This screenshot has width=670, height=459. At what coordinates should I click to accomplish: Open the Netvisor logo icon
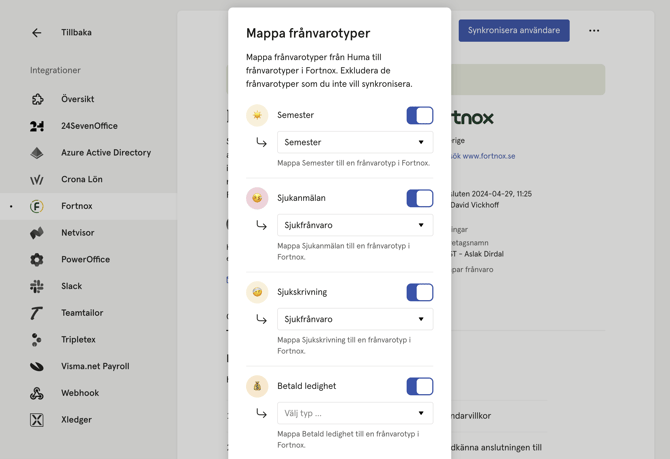[x=37, y=233]
